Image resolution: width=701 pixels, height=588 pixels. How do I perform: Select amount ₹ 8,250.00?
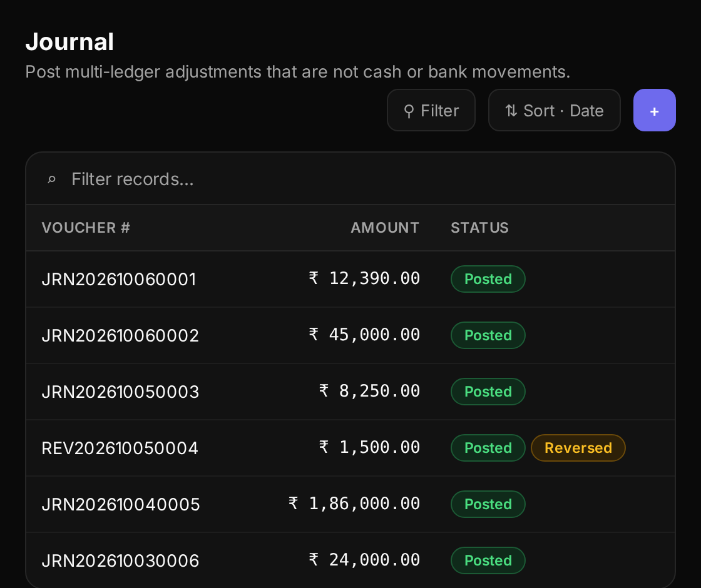click(369, 391)
